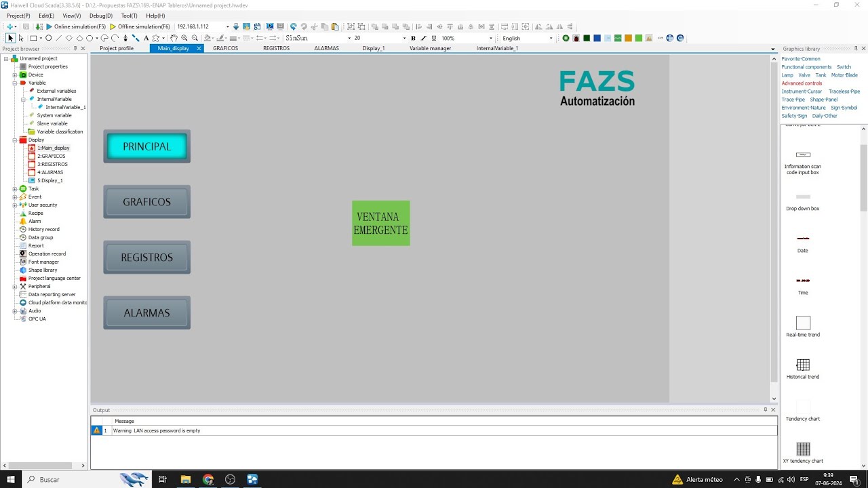Image resolution: width=868 pixels, height=488 pixels.
Task: Open the SimSun font dropdown
Action: tap(349, 38)
